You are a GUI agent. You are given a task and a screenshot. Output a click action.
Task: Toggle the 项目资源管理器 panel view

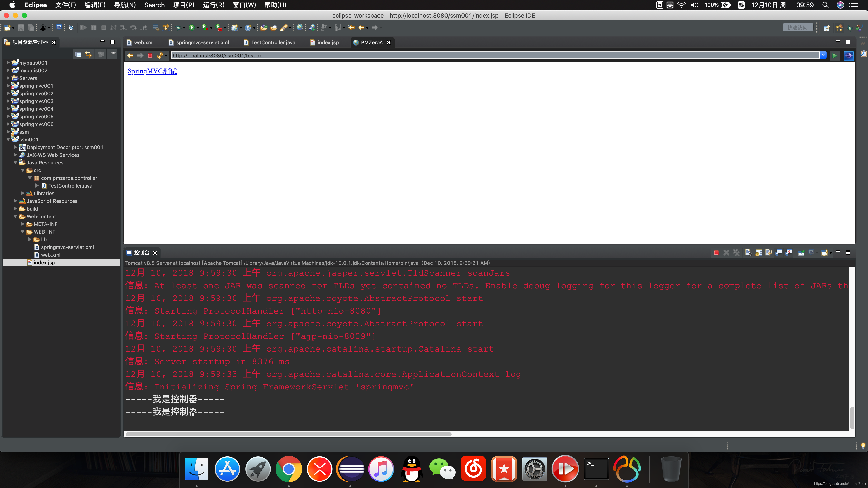click(x=102, y=42)
